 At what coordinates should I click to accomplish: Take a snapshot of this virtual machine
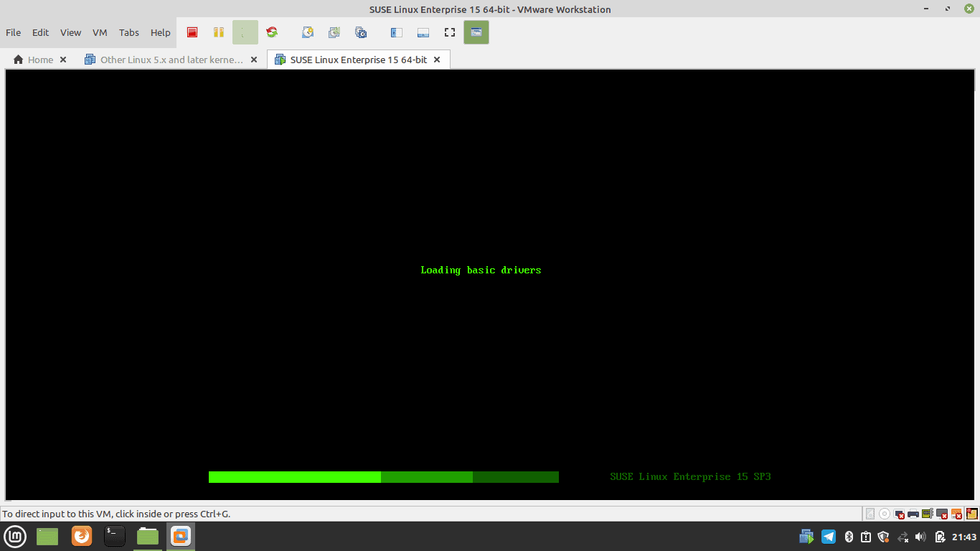coord(308,32)
